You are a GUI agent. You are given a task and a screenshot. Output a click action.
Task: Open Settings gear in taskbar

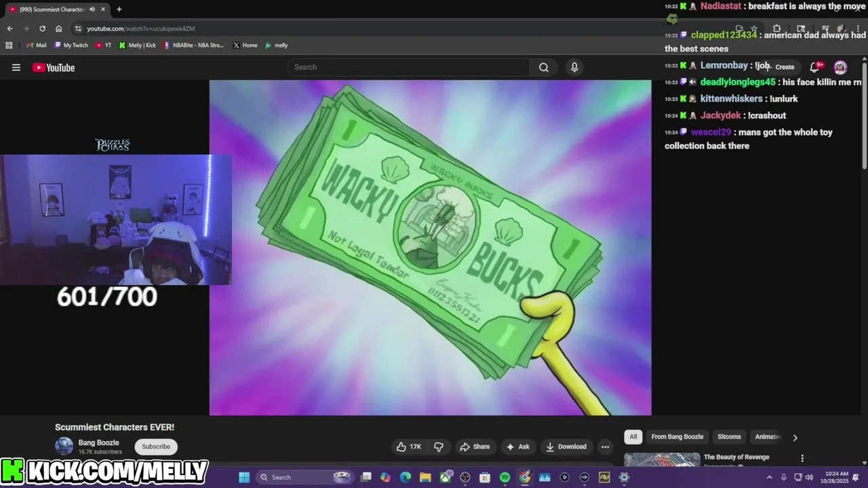coord(624,477)
